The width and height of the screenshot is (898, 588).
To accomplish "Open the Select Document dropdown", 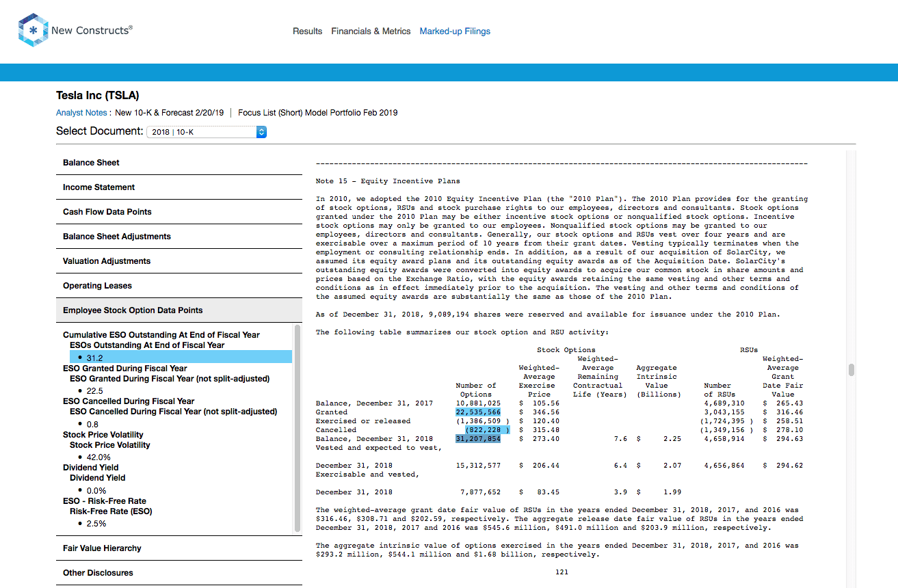I will [x=207, y=132].
